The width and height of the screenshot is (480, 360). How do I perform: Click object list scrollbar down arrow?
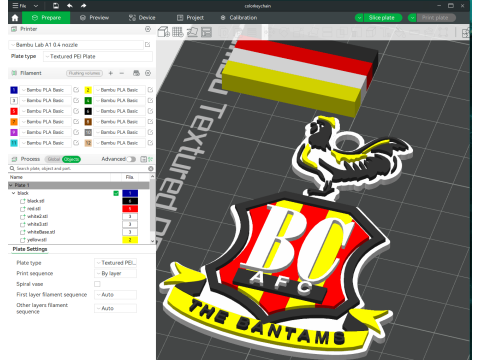[152, 241]
